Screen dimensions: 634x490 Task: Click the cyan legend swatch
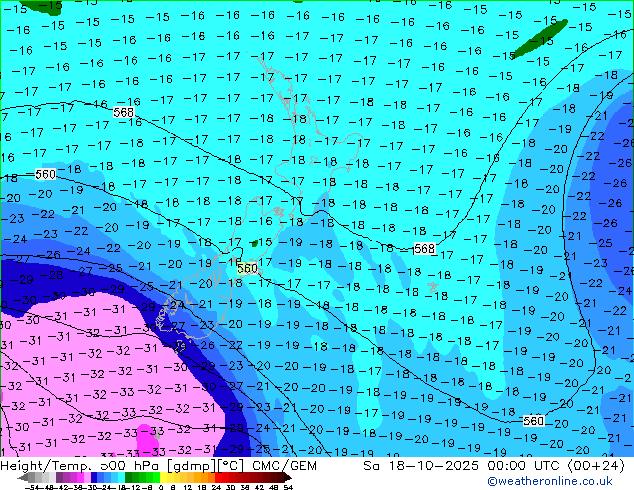point(121,477)
